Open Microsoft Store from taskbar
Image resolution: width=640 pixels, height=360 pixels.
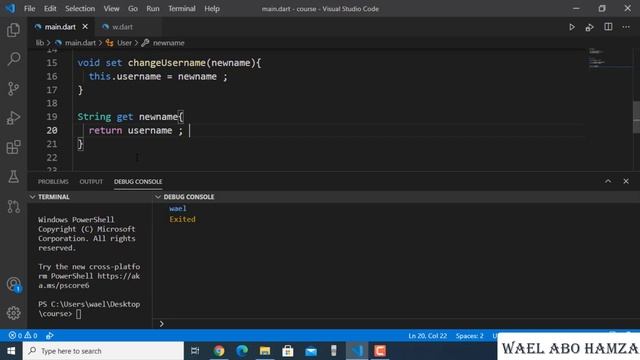click(288, 351)
